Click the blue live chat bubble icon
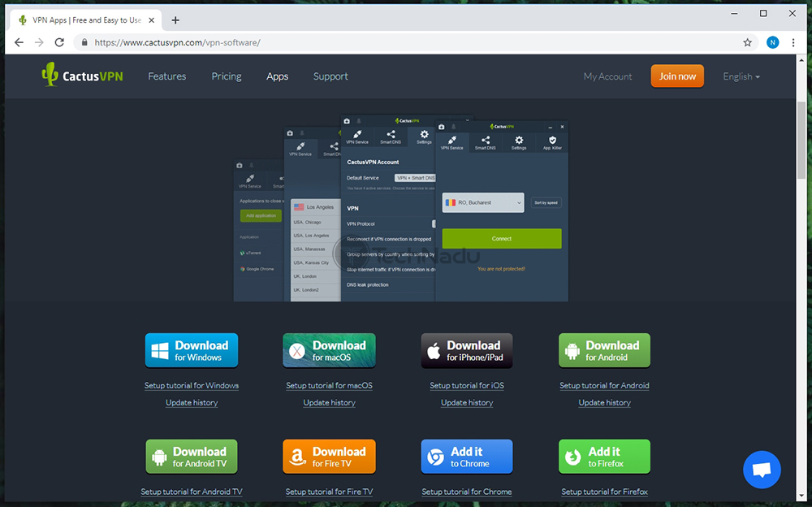 tap(762, 469)
